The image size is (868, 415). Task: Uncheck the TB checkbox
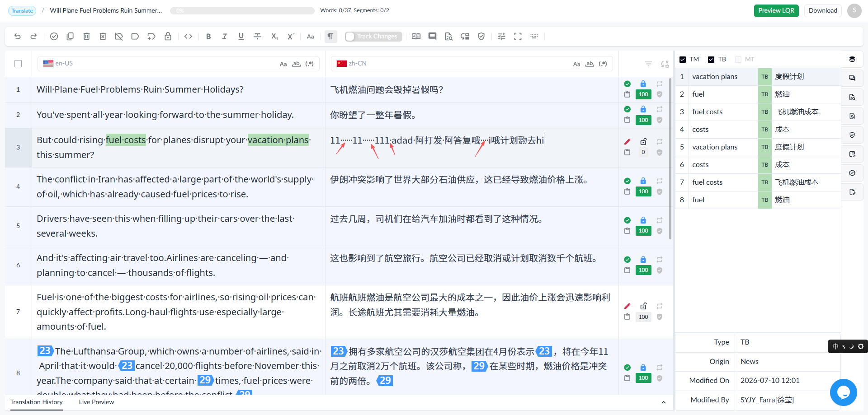pos(711,60)
